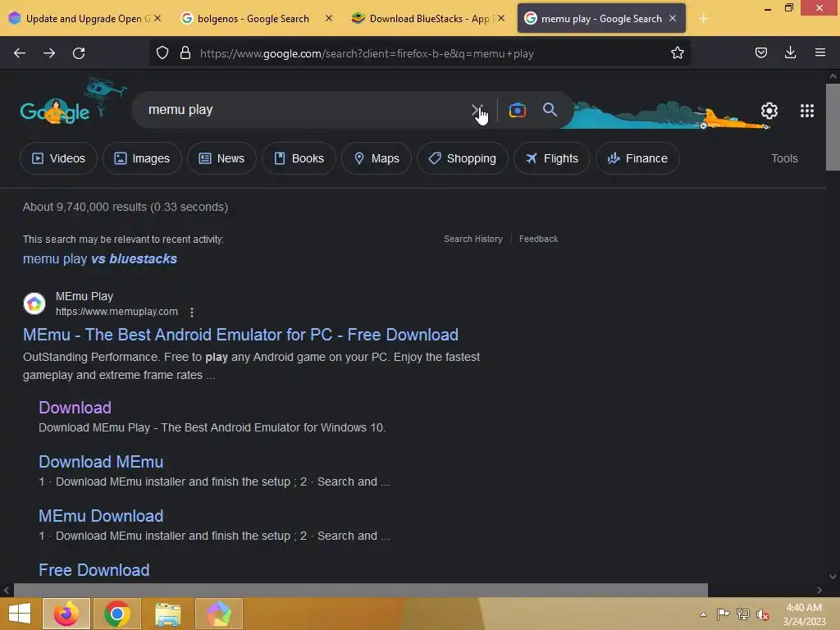Open network status tray icon
Screen dimensions: 840x630
coord(742,614)
